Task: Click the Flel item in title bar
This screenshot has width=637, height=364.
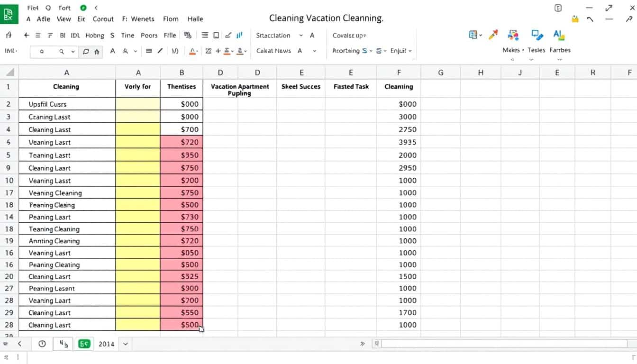Action: tap(33, 8)
